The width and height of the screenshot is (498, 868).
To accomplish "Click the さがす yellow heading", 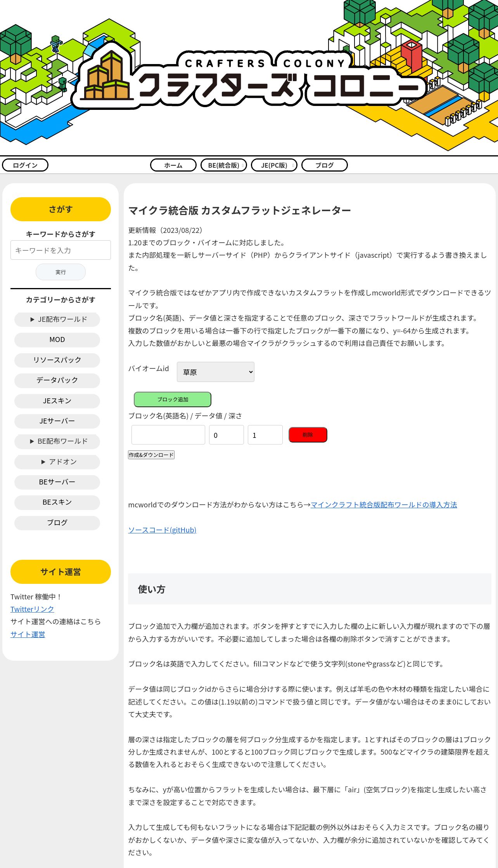I will (61, 209).
